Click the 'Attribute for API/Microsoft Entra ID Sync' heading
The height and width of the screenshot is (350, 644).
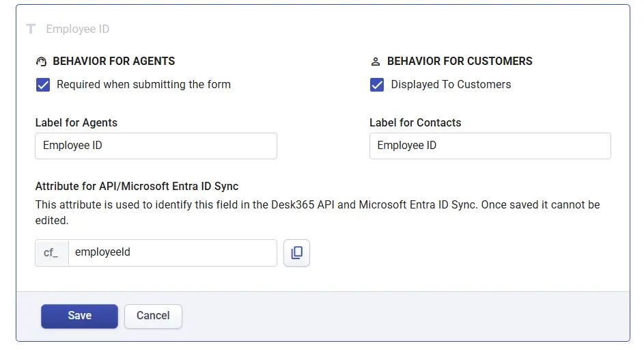click(137, 186)
